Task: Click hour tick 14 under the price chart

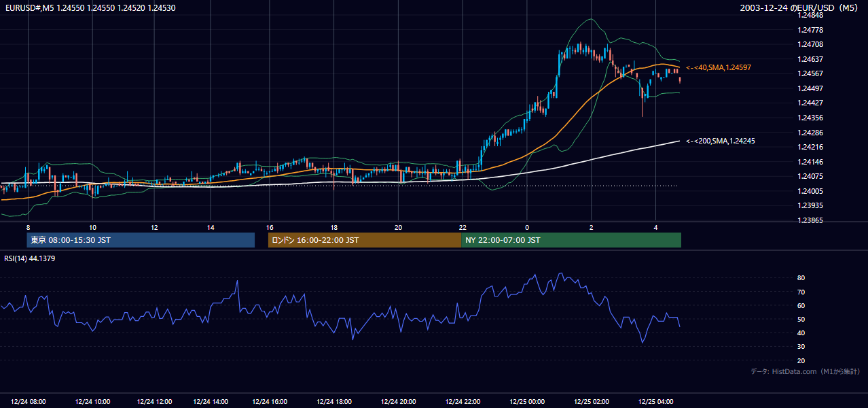Action: point(211,227)
